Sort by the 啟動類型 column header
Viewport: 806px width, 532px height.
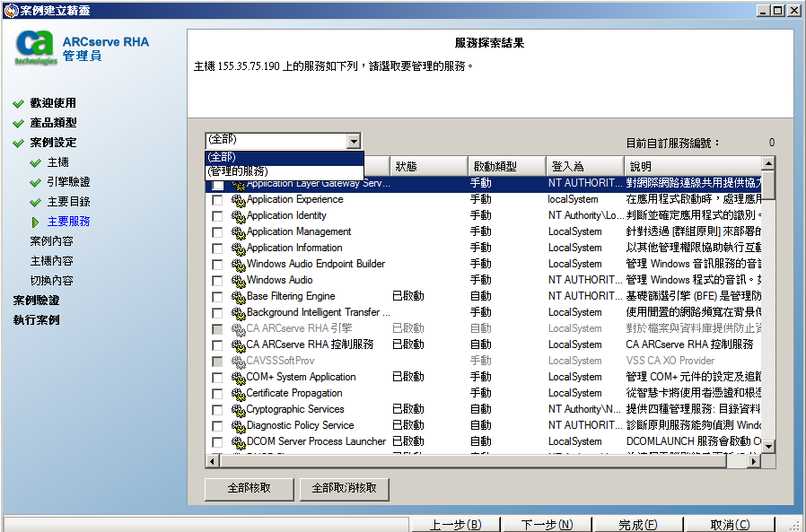click(507, 167)
